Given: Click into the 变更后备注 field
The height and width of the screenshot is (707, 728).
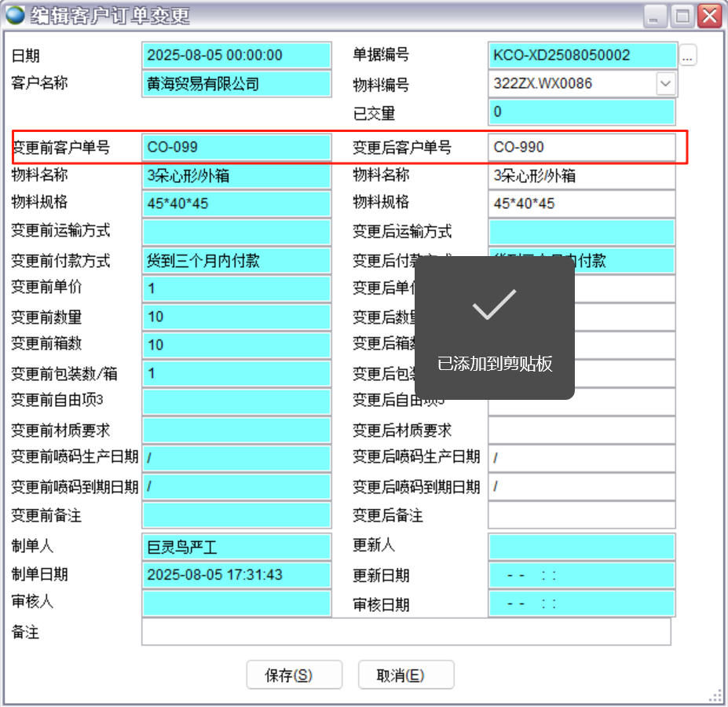Looking at the screenshot, I should (581, 515).
